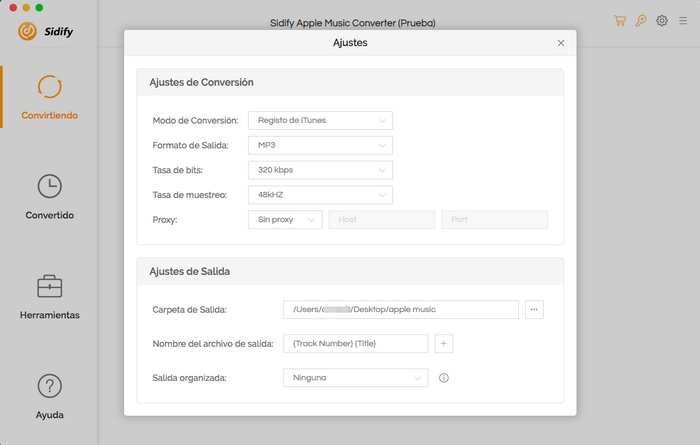Open the hamburger menu icon
This screenshot has height=445, width=700.
click(683, 21)
